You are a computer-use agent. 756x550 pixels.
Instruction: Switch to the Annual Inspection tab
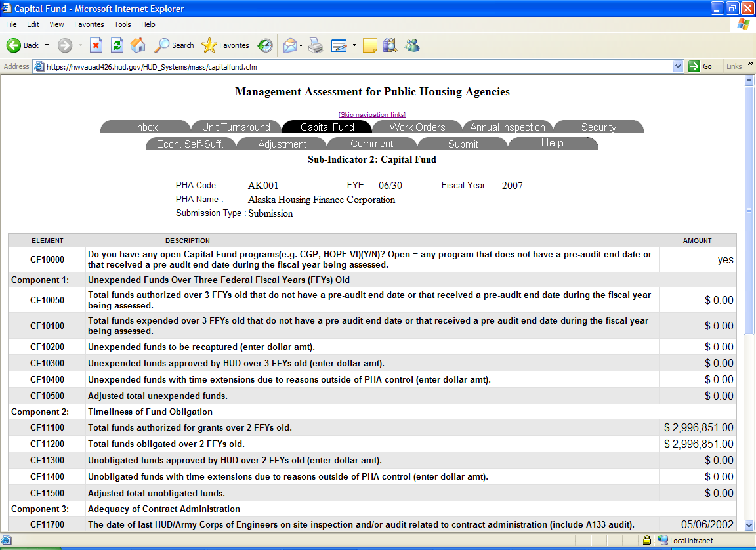(507, 127)
